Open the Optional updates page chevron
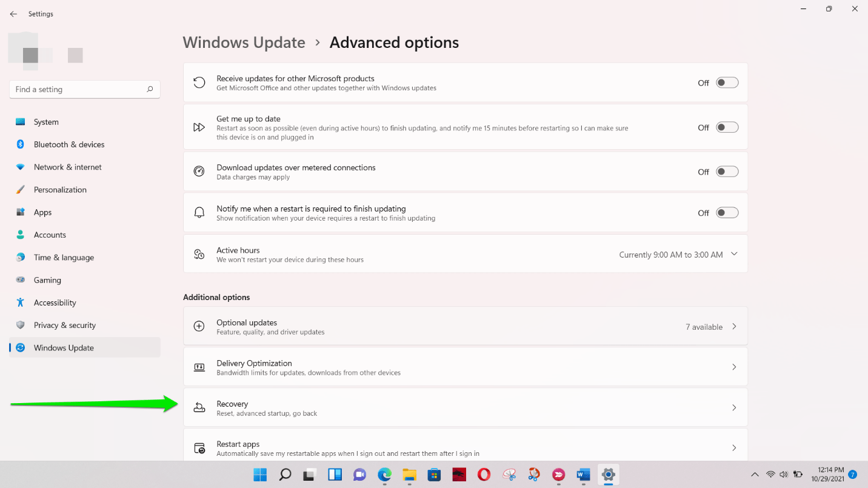Screen dimensions: 868x488 [x=734, y=326]
